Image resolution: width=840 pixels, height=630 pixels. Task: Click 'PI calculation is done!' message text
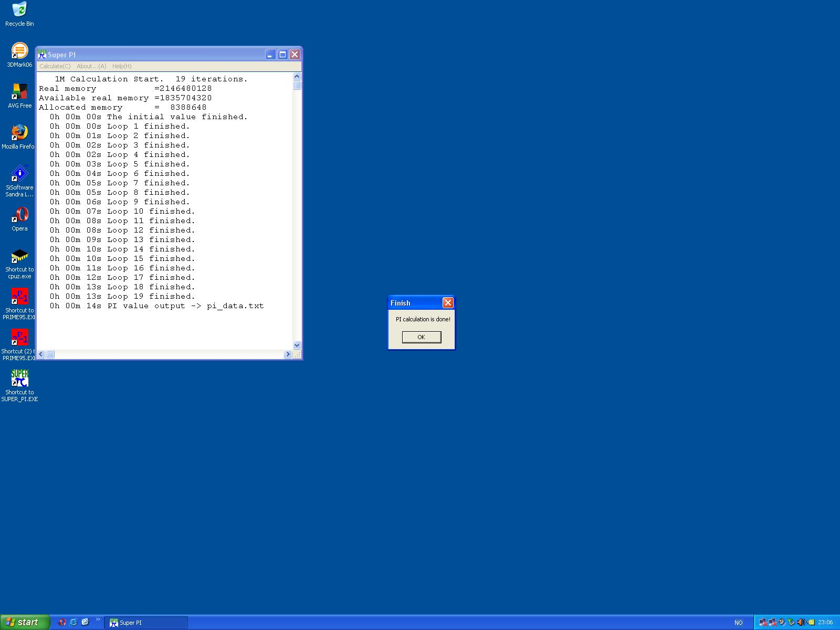(x=423, y=319)
